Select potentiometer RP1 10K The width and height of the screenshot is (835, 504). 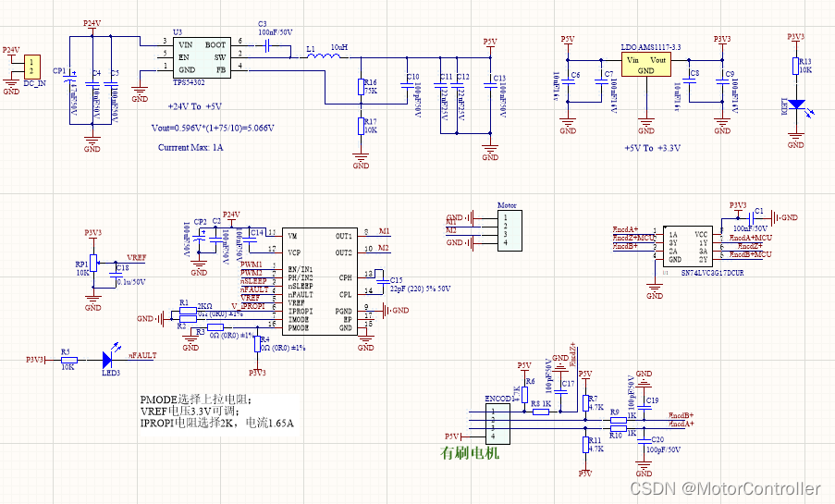(93, 264)
